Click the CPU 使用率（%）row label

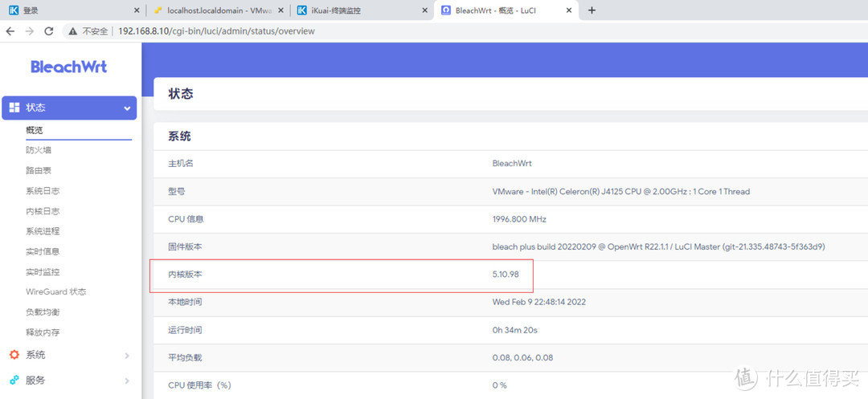click(199, 385)
